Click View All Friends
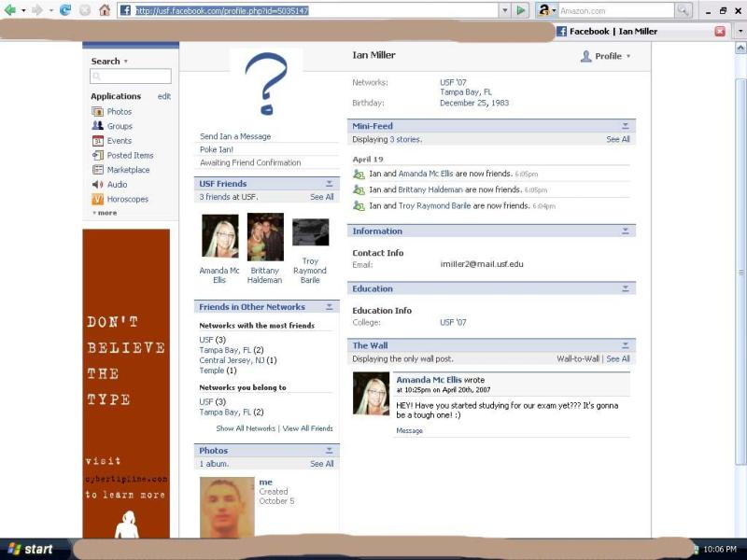Image resolution: width=747 pixels, height=560 pixels. tap(308, 428)
